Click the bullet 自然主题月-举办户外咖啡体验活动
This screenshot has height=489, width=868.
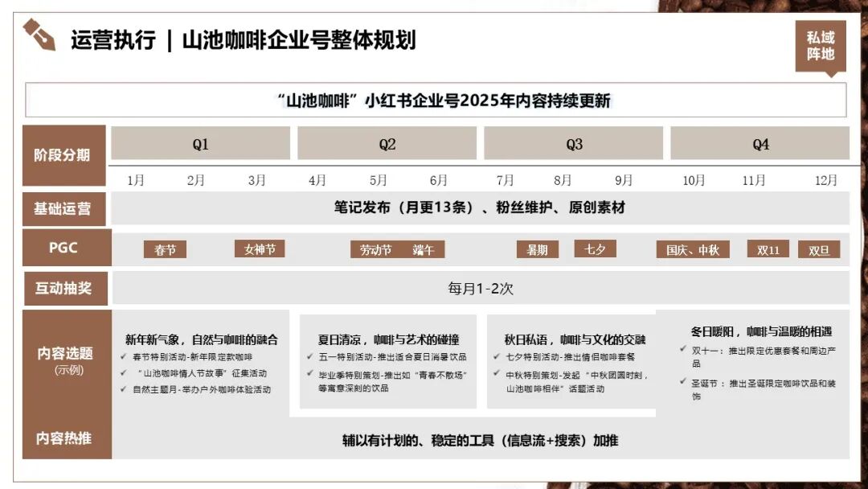point(202,389)
